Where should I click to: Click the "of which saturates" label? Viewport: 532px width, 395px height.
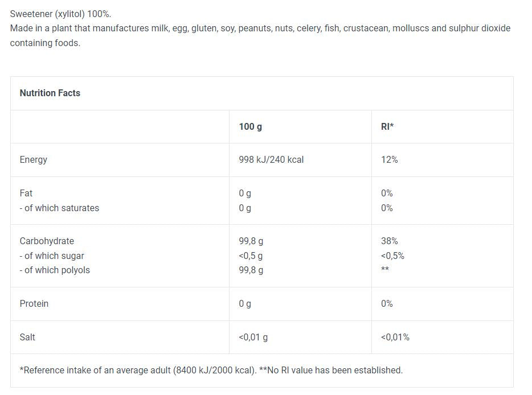(59, 208)
